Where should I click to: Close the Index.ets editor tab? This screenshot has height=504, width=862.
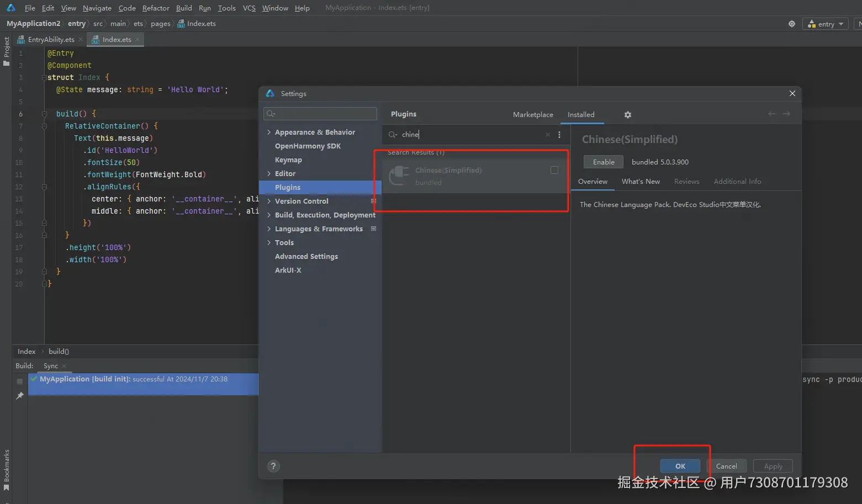click(x=138, y=39)
